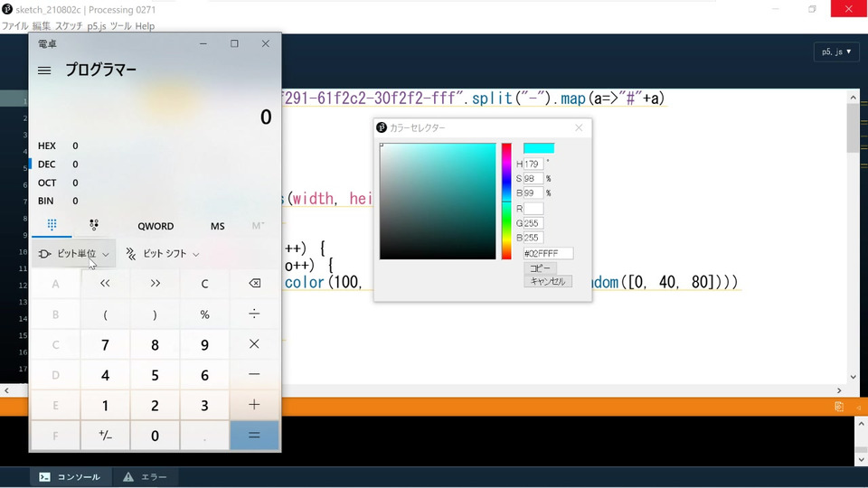Open the calculator hamburger navigation menu

[44, 70]
